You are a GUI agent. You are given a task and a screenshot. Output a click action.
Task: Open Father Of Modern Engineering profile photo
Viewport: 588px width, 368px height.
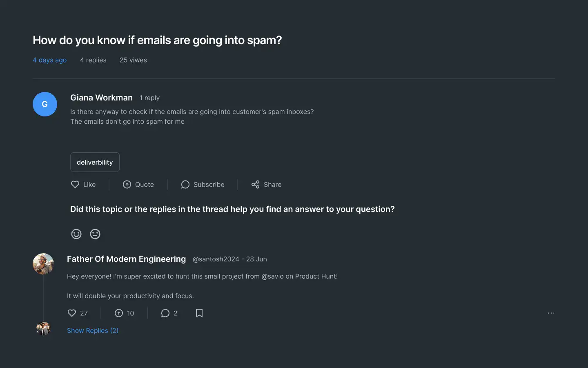click(43, 264)
